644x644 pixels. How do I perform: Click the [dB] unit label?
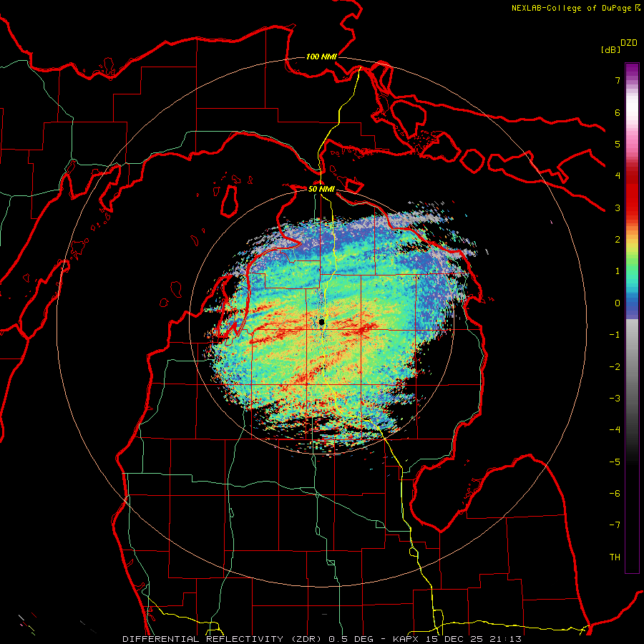pos(611,50)
